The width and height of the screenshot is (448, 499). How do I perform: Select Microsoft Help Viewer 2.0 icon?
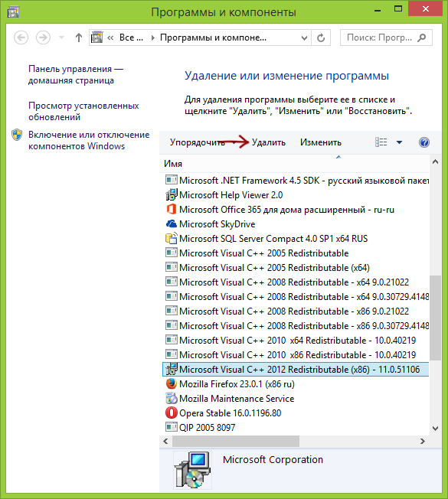click(x=172, y=194)
